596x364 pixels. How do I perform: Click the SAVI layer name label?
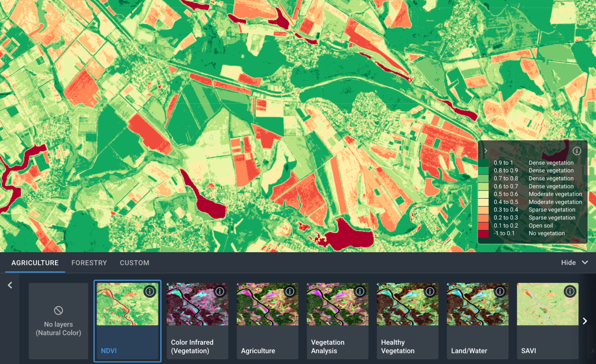pos(529,351)
